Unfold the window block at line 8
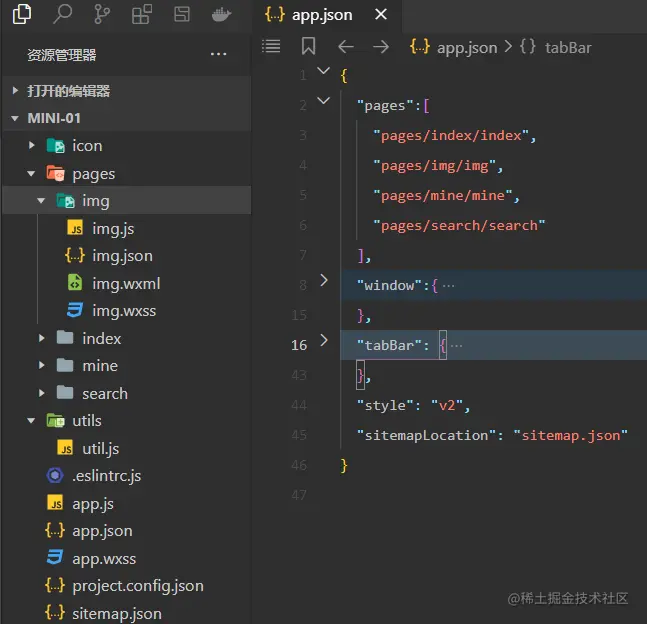This screenshot has width=647, height=624. tap(324, 281)
